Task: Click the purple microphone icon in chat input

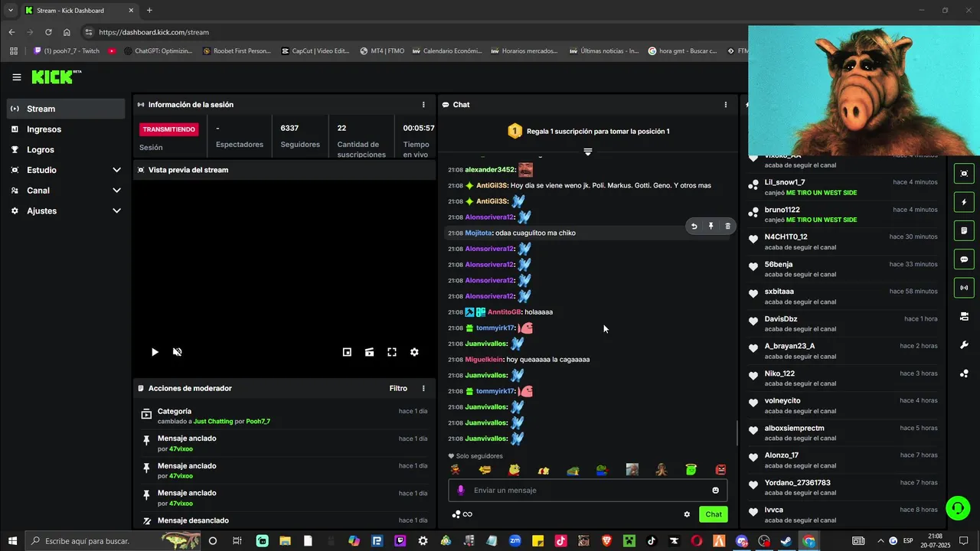Action: click(x=460, y=491)
